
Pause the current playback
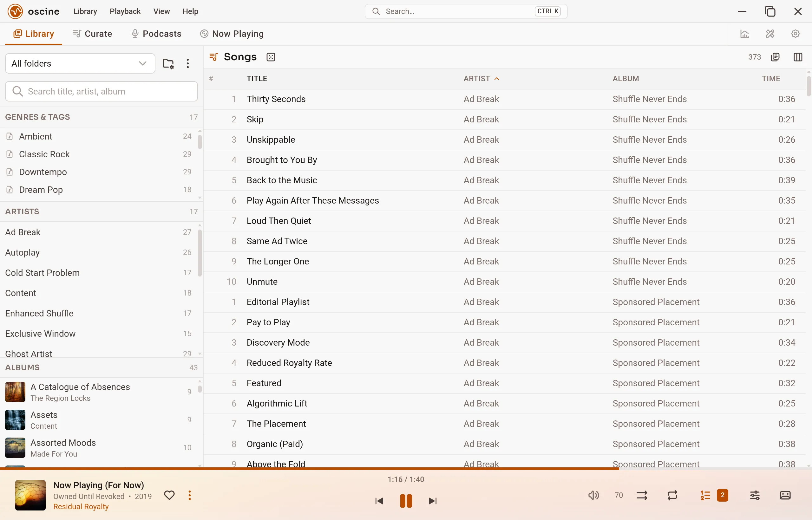pyautogui.click(x=406, y=501)
